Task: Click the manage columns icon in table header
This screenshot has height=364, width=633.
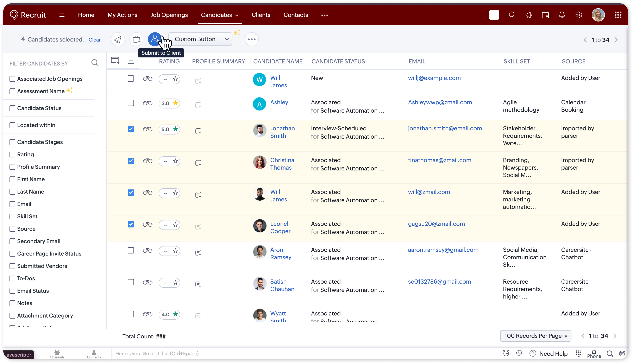Action: tap(115, 60)
